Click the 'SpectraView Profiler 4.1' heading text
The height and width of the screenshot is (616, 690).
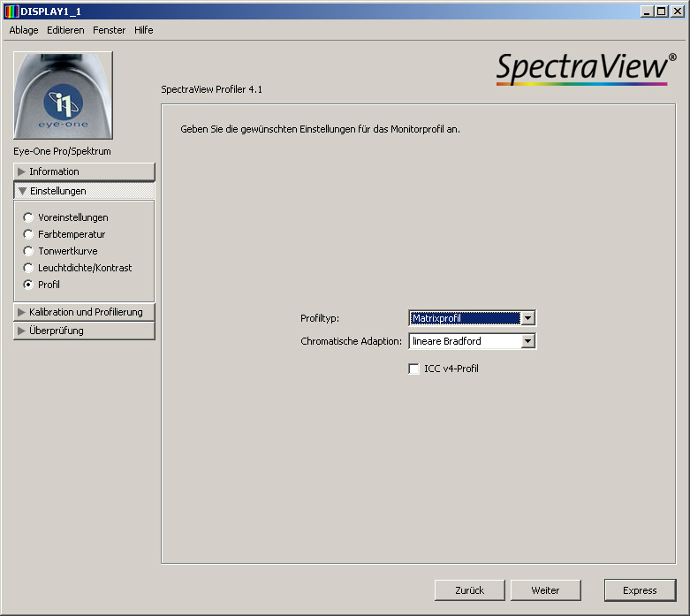coord(211,89)
